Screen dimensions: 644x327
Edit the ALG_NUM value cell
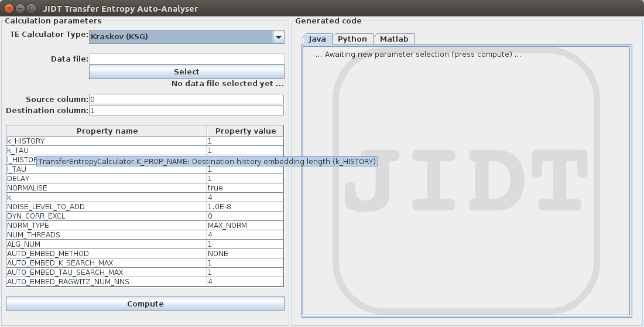245,244
